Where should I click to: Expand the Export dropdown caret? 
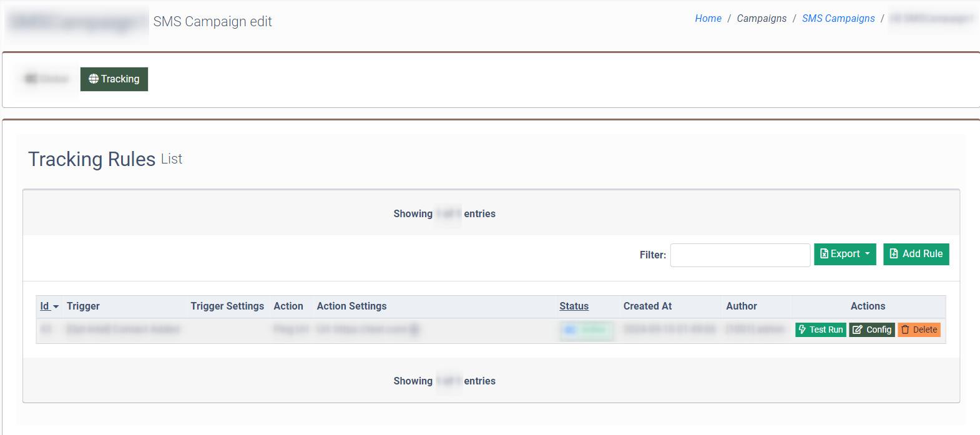[867, 254]
